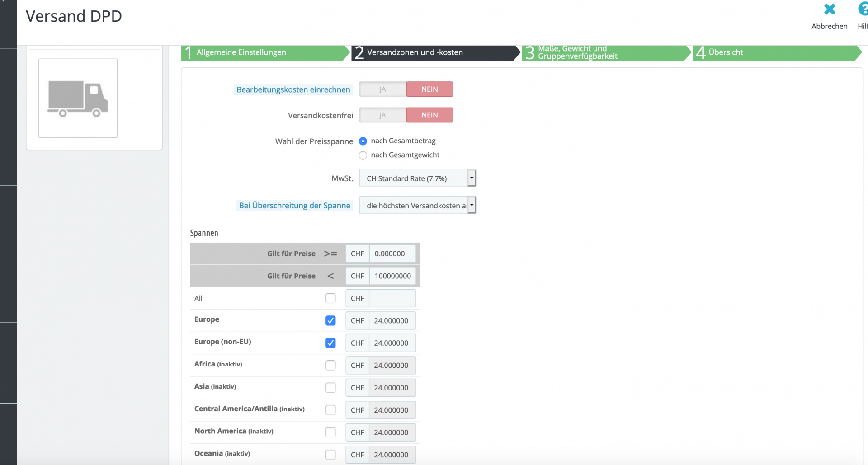This screenshot has width=868, height=465.
Task: Go to step 1 Allgemeine Einstellungen
Action: click(265, 53)
